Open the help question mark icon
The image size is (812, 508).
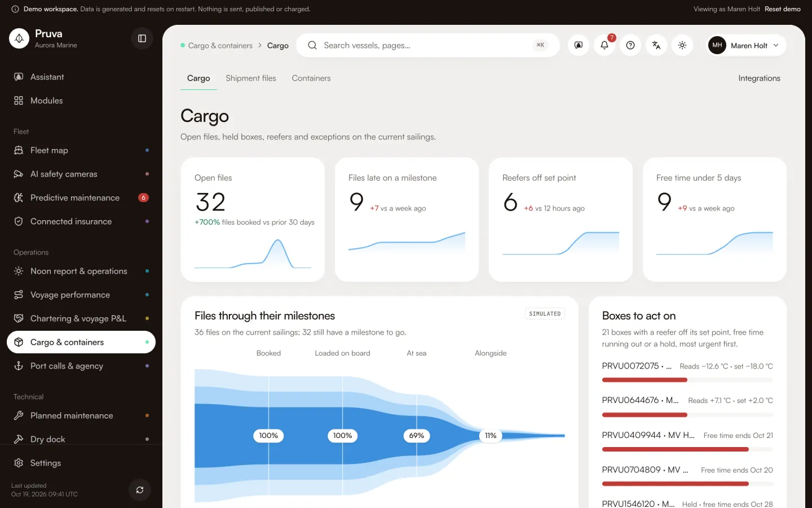[x=630, y=45]
